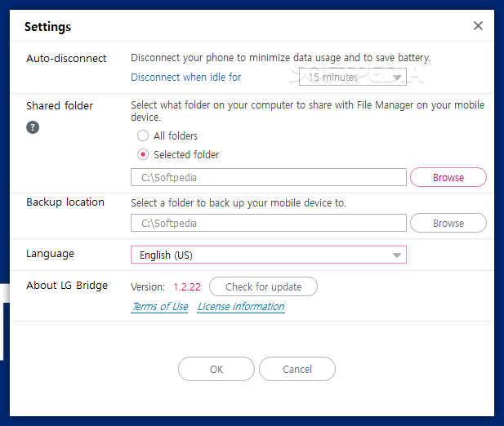Click the Backup location label

[65, 202]
